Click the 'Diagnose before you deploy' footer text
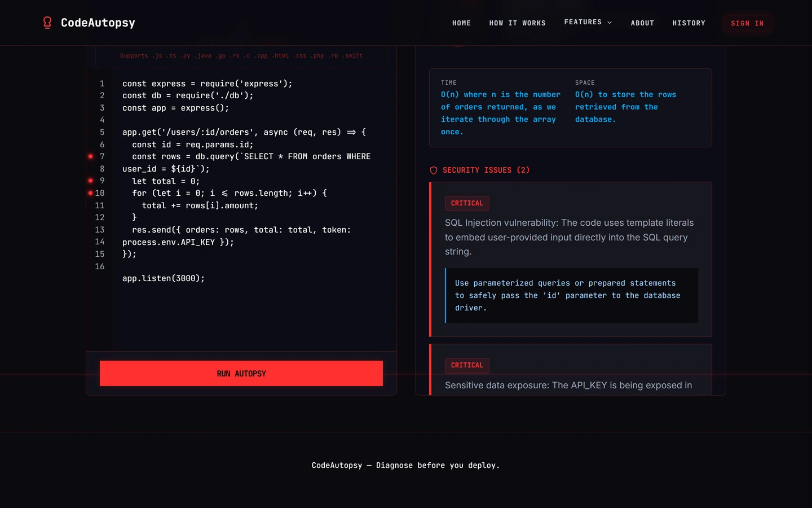The image size is (812, 508). (x=406, y=465)
